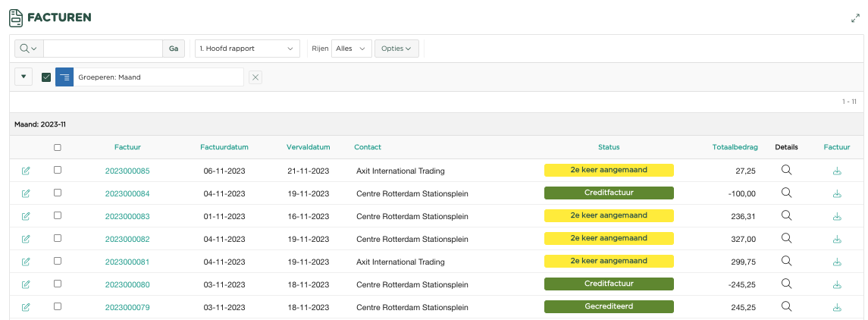The image size is (868, 320).
Task: Download invoice 2023000083 PDF
Action: click(837, 216)
